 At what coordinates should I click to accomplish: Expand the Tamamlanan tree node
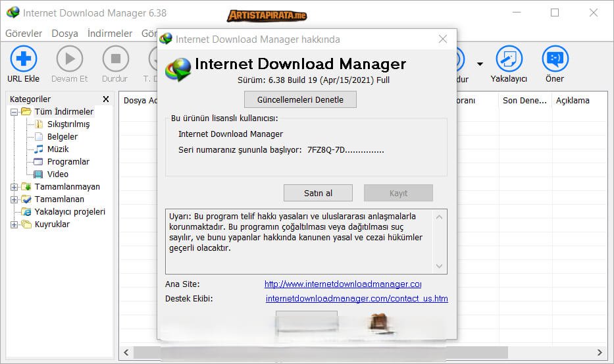tap(14, 200)
